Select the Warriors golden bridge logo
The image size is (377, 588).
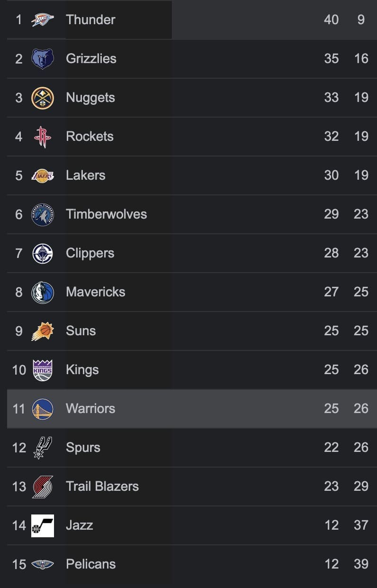point(43,409)
